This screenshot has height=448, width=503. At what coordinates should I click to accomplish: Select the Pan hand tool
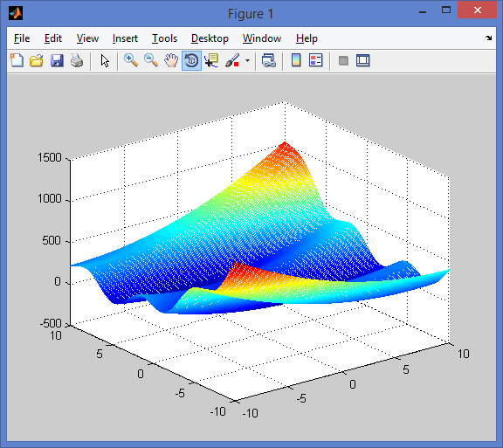point(171,60)
